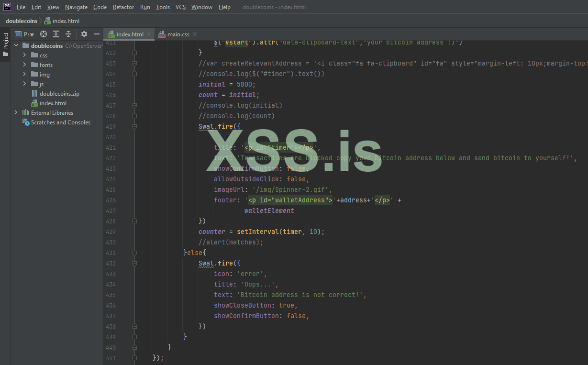Screen dimensions: 588x365
Task: Expand all nodes in Project tree
Action: pos(56,34)
